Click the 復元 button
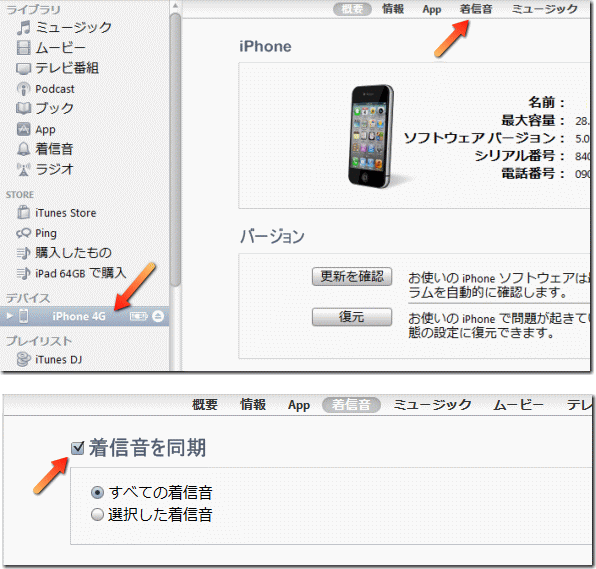 click(352, 317)
